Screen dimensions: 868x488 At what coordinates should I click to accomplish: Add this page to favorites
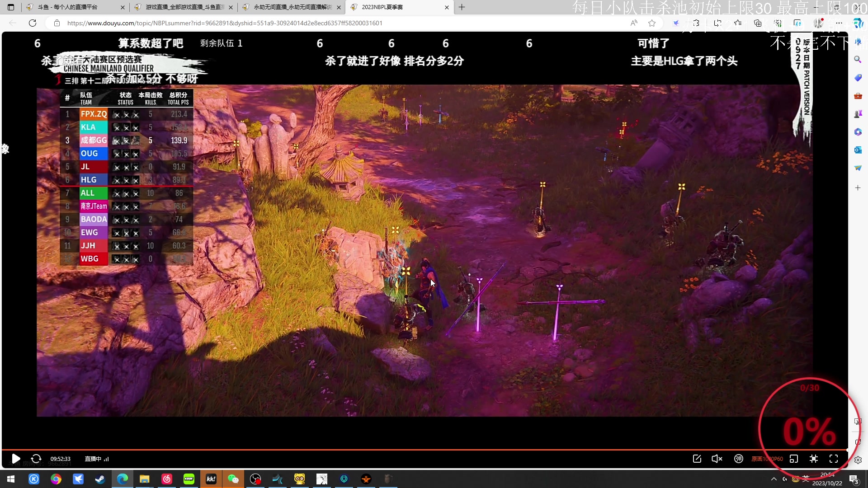(651, 23)
